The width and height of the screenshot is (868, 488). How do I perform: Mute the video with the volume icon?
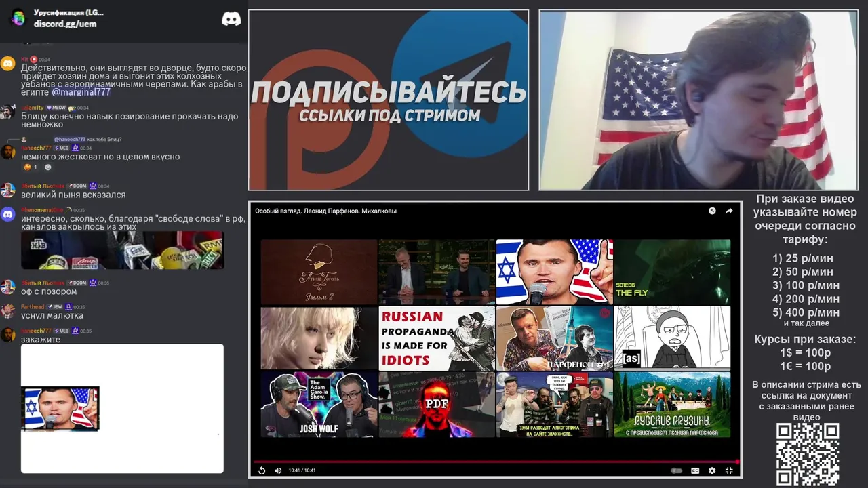[x=278, y=470]
